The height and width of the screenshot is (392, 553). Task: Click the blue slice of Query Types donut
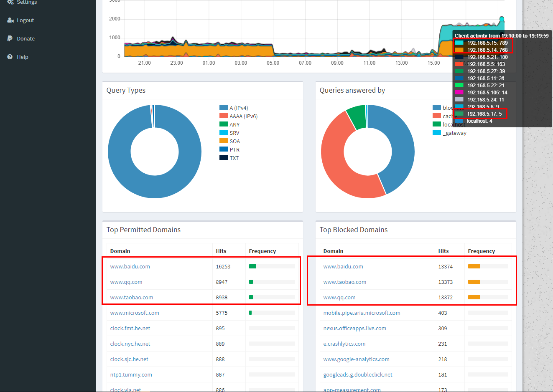coord(155,187)
